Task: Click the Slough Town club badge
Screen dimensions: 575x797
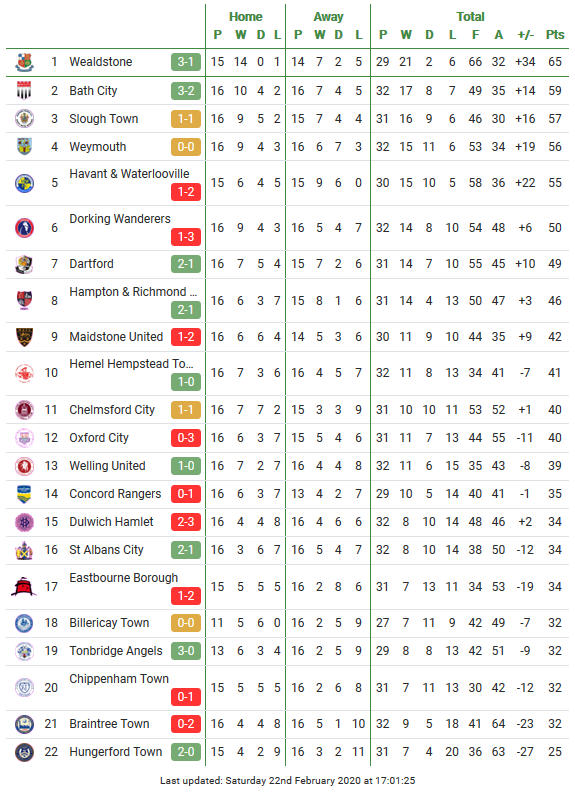Action: [24, 119]
